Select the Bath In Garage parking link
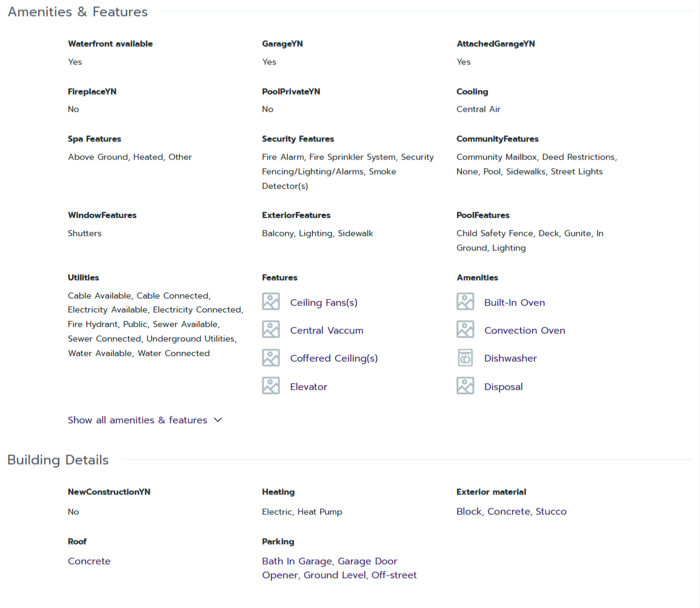Image resolution: width=700 pixels, height=608 pixels. [297, 561]
